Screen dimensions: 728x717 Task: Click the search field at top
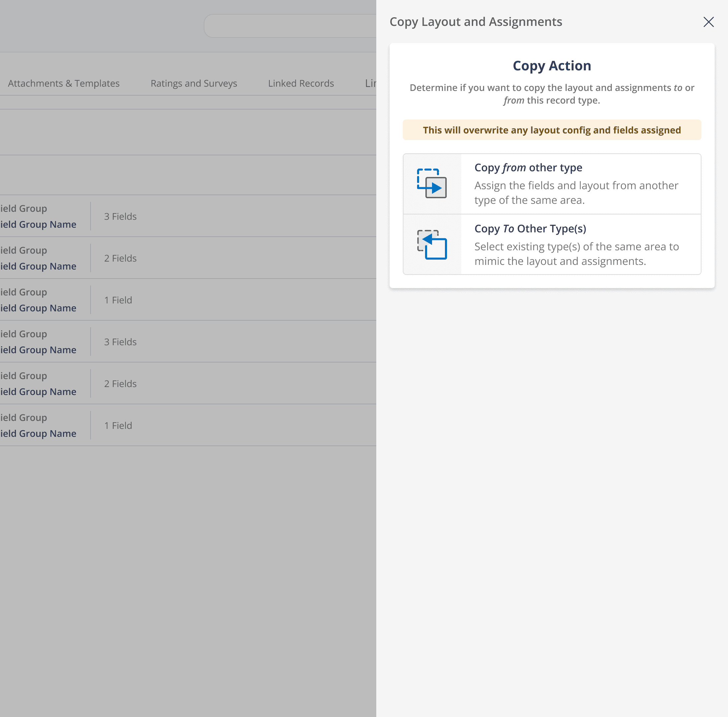[290, 26]
